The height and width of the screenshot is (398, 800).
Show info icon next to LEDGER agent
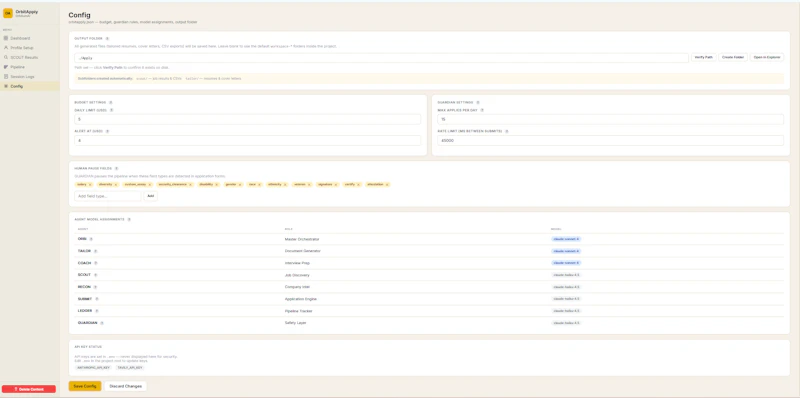tap(96, 311)
